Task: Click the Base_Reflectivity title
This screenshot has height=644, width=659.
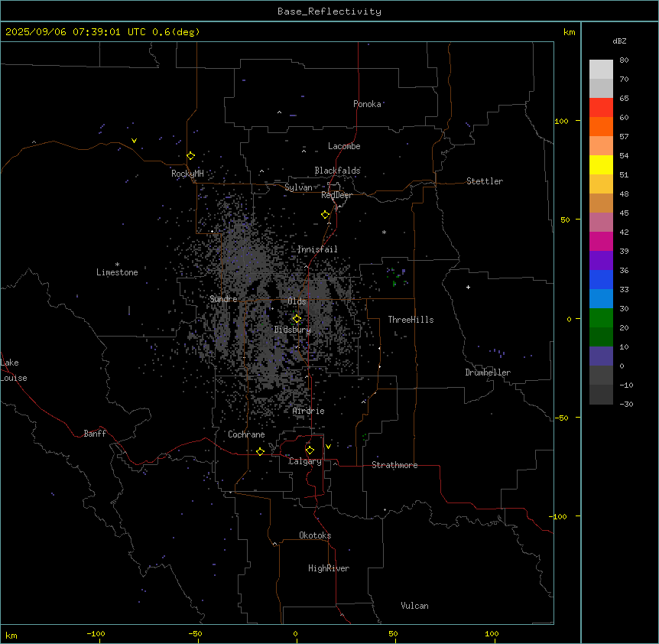Action: click(329, 11)
